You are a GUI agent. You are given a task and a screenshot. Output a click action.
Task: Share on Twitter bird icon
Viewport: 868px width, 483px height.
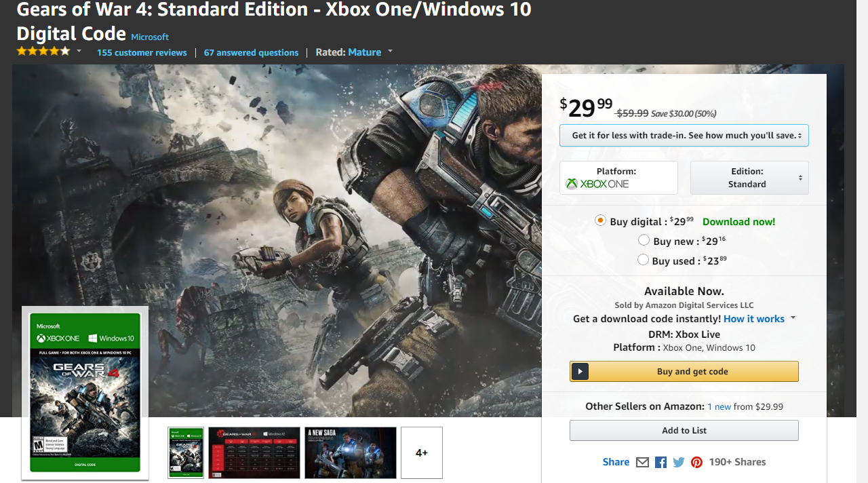(x=679, y=462)
